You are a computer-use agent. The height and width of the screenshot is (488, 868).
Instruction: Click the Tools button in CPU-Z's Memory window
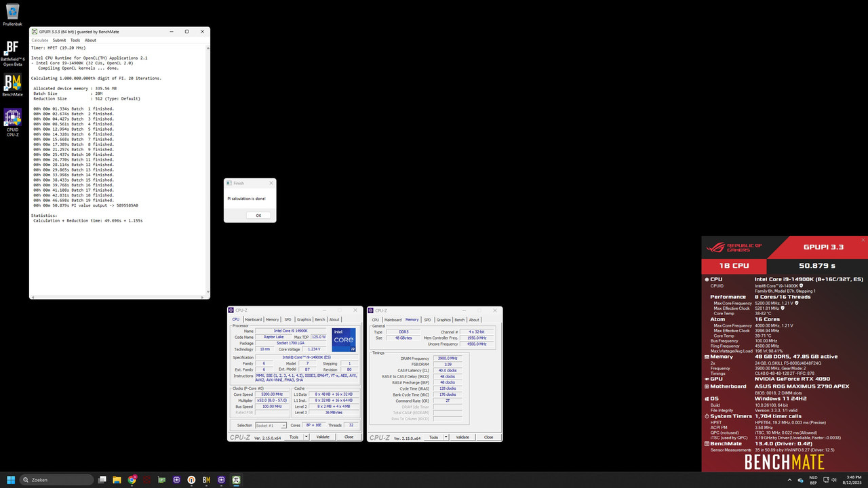coord(433,437)
